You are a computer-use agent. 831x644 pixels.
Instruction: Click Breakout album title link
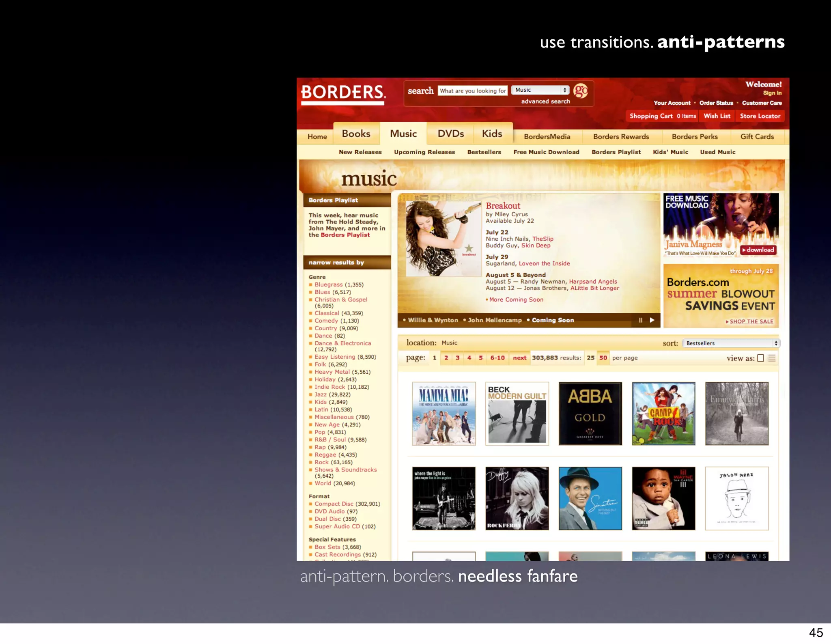503,206
